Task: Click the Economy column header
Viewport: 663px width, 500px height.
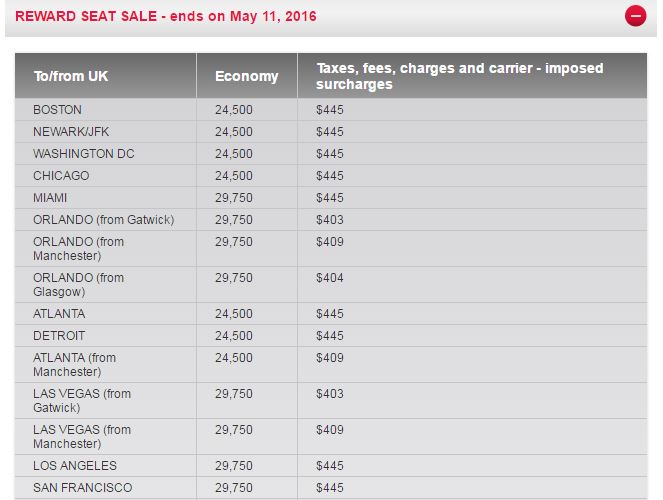Action: tap(246, 76)
